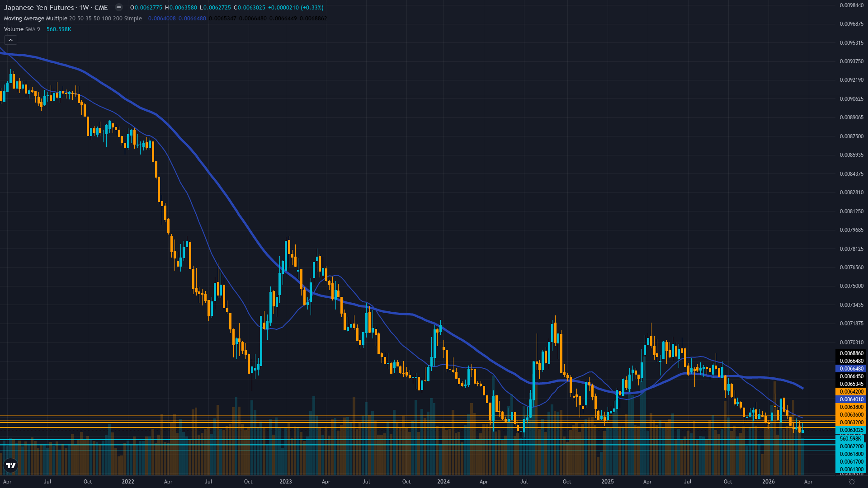Select the Volume SMA 9 indicator legend
Viewport: 868px width, 488px height.
(22, 29)
